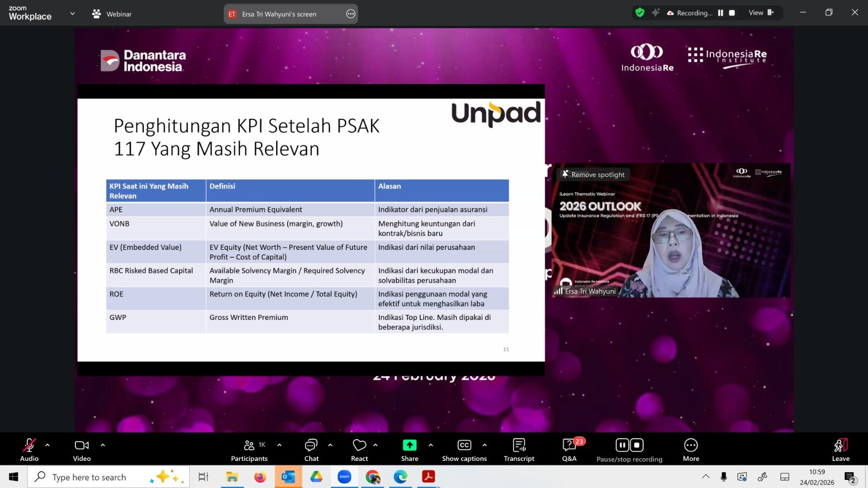Open the React emoji menu
This screenshot has width=868, height=488.
point(359,450)
